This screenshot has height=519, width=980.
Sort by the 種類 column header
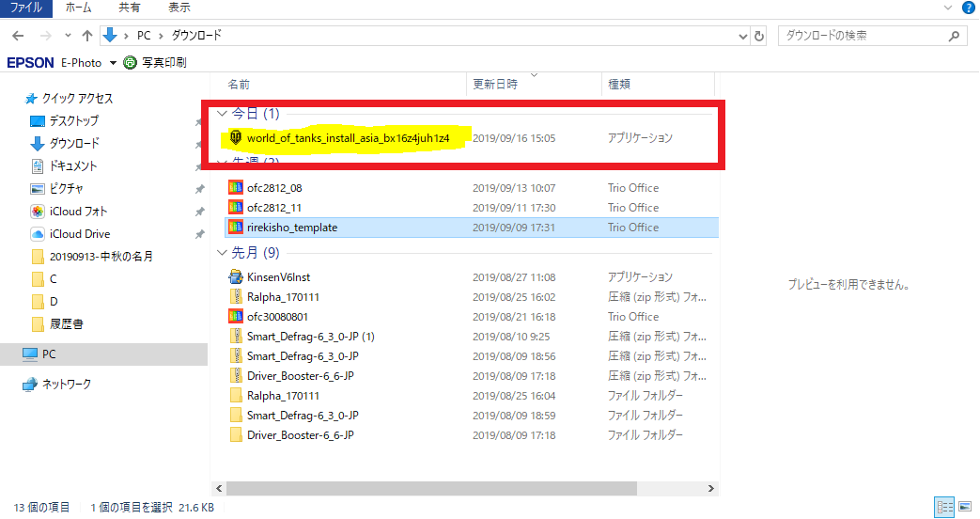coord(619,85)
